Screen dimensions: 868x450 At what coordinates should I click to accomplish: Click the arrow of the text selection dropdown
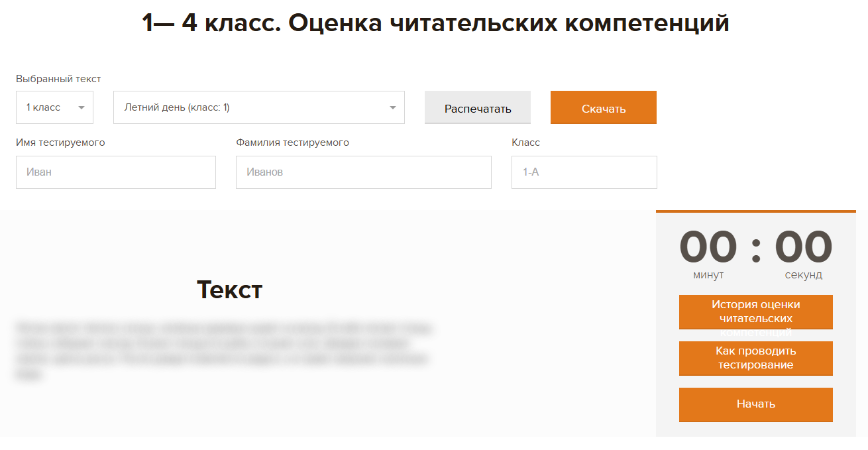pos(392,108)
